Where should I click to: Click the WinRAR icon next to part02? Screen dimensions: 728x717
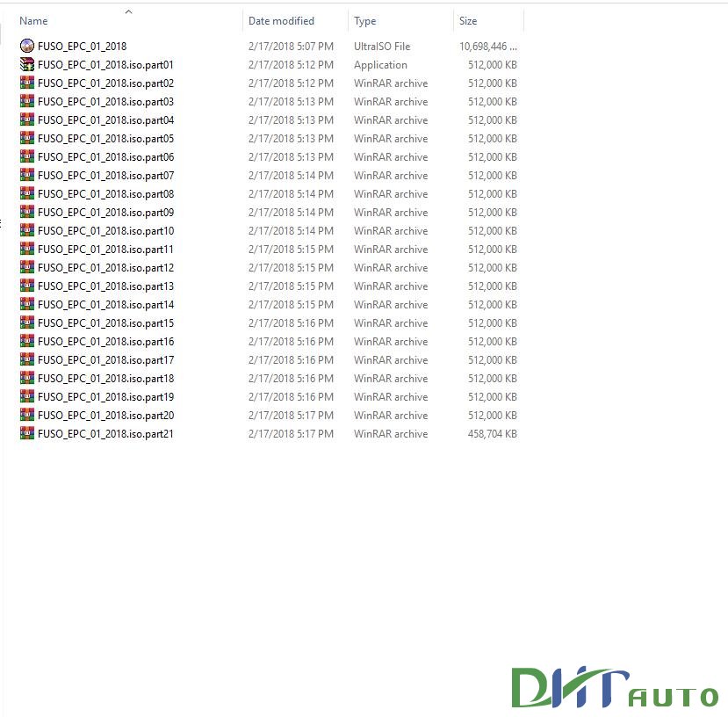[27, 83]
